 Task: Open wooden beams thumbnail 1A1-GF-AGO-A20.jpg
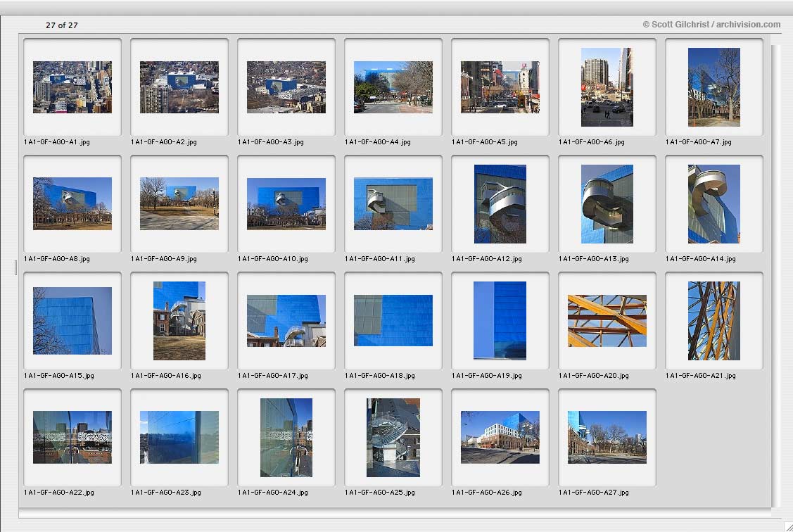[x=607, y=321]
